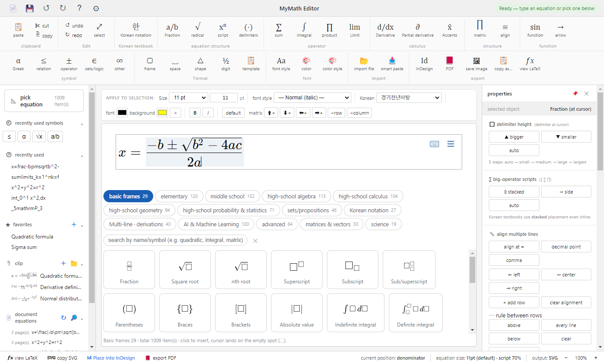Click the yellow background color swatch

[162, 113]
